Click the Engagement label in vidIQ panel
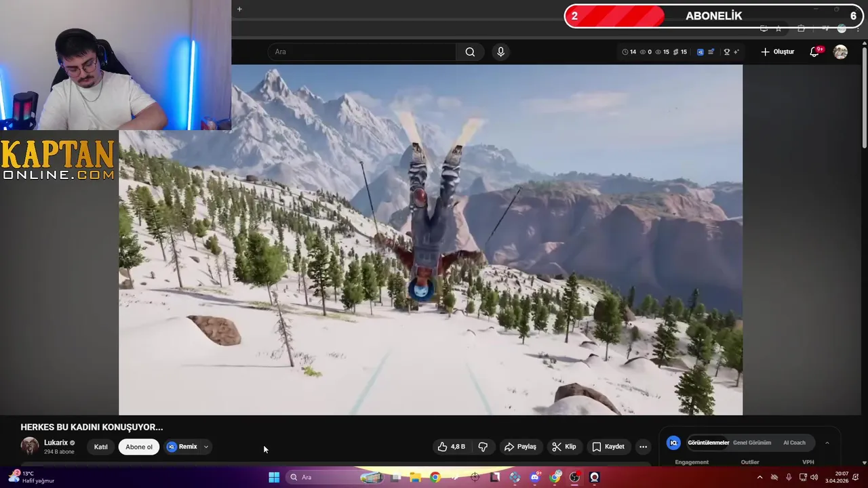Screen dimensions: 868x488 692,462
